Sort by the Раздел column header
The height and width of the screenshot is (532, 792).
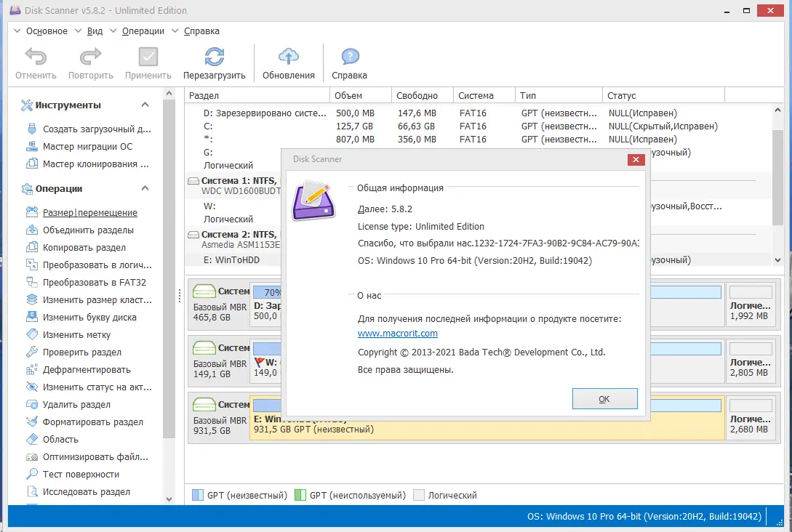pos(257,95)
